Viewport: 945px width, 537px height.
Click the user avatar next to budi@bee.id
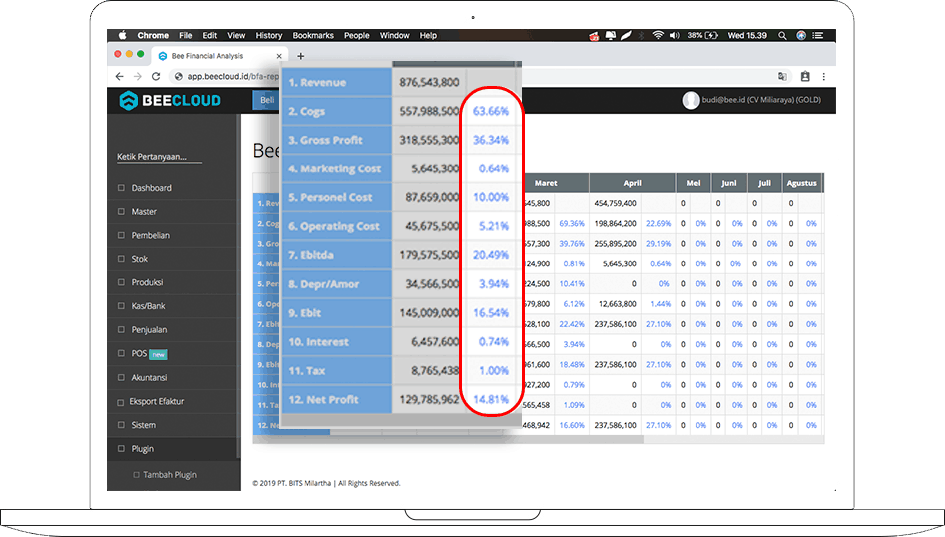pos(690,100)
